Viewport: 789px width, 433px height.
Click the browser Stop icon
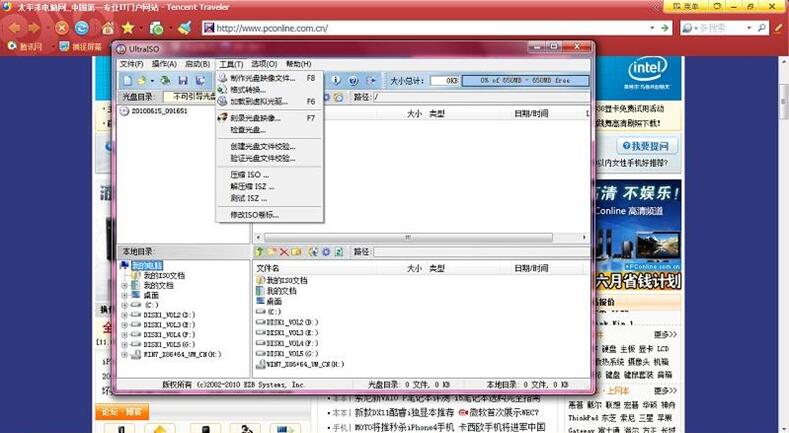pos(62,28)
